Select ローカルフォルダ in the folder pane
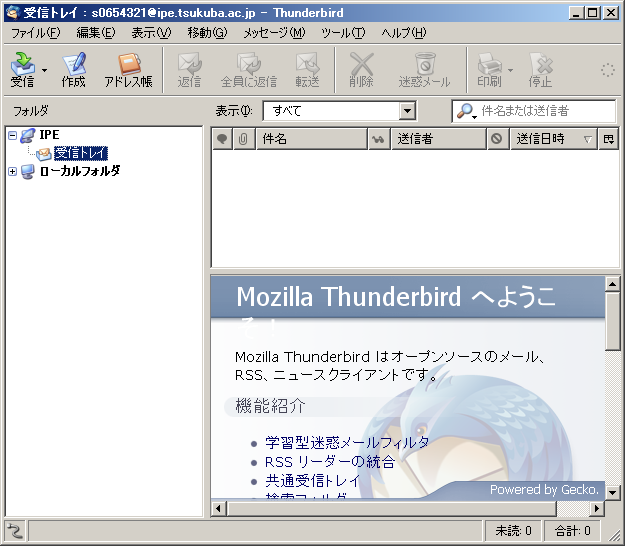The height and width of the screenshot is (546, 625). click(x=79, y=171)
